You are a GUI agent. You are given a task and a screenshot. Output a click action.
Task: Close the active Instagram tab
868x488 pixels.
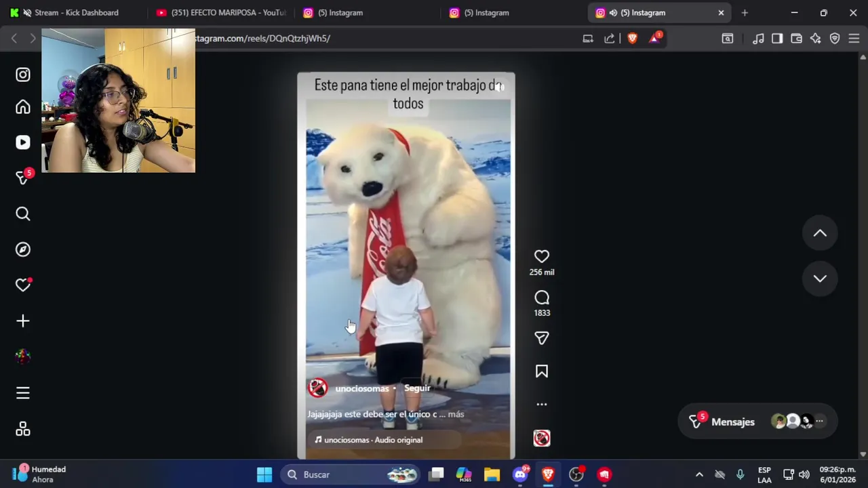click(x=721, y=12)
